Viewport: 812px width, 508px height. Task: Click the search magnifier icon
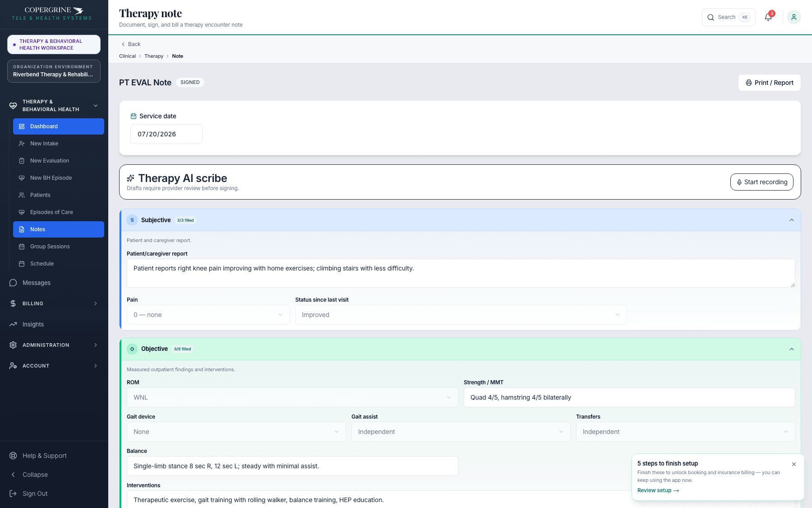point(710,17)
